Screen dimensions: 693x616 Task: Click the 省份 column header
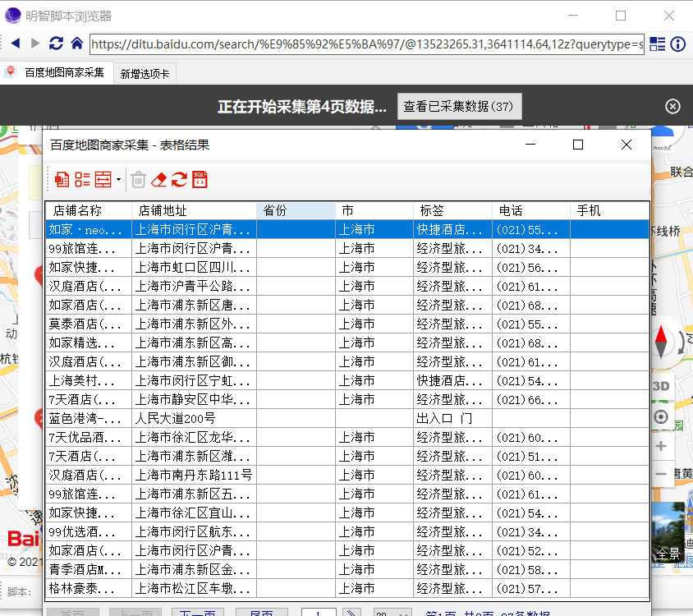[x=296, y=210]
